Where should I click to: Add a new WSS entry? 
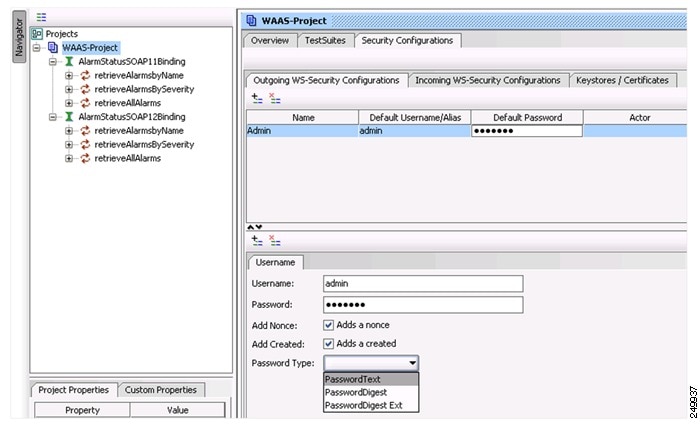[257, 241]
